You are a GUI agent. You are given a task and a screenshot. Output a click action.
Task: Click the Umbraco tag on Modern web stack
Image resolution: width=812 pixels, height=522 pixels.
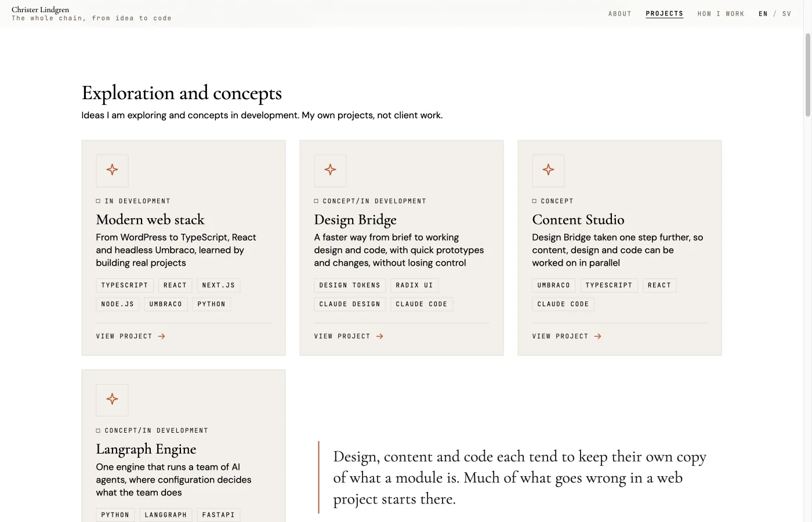coord(166,304)
